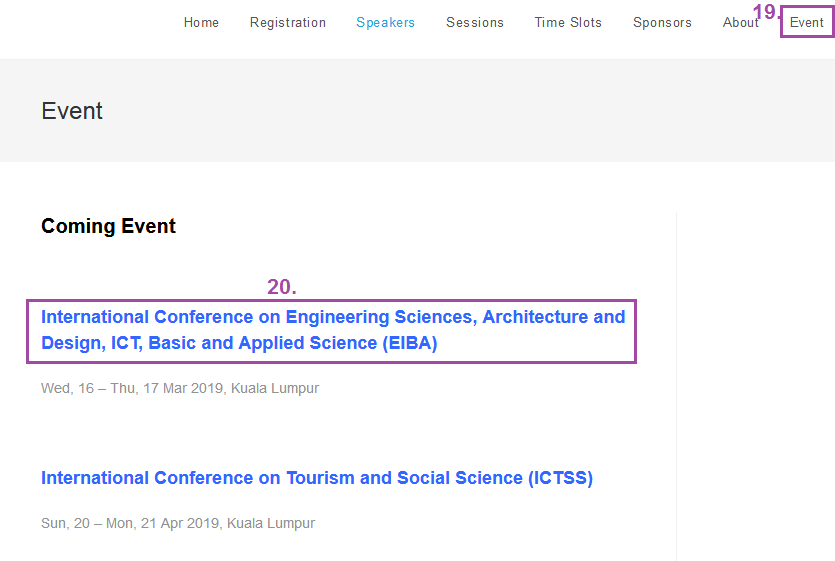Select the highlighted Speakers nav item

tap(386, 22)
